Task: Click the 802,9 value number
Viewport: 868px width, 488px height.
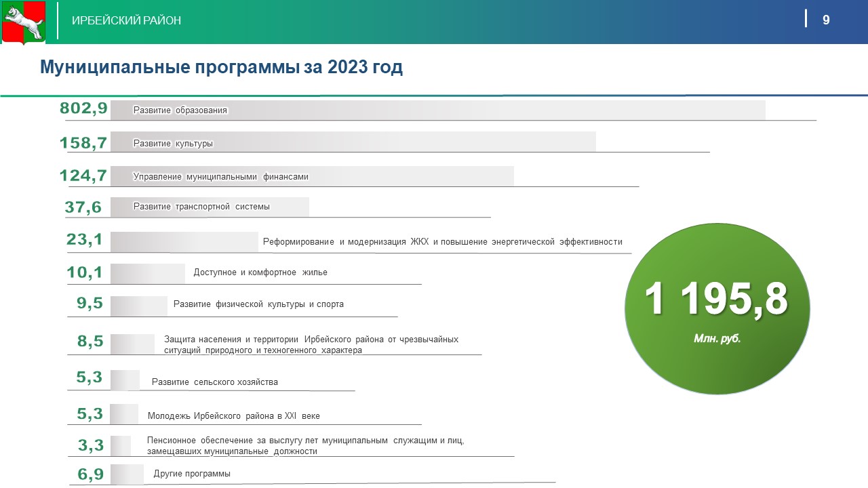Action: point(83,108)
